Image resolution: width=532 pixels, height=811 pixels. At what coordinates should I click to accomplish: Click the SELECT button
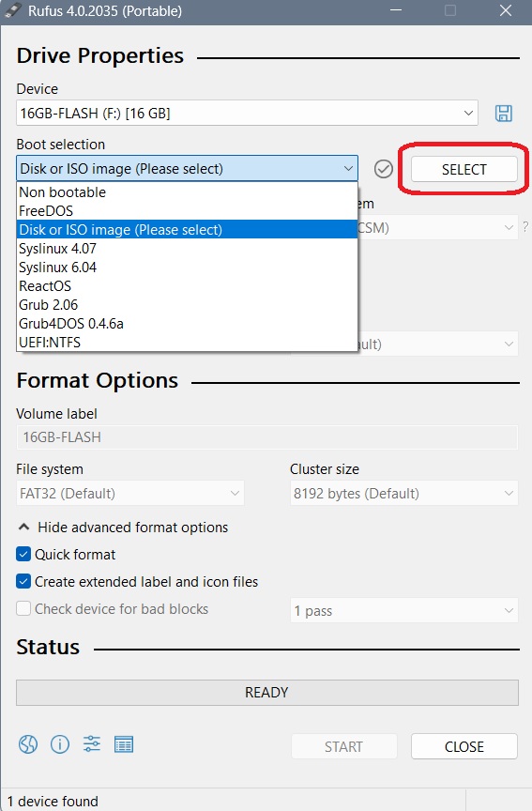[464, 170]
